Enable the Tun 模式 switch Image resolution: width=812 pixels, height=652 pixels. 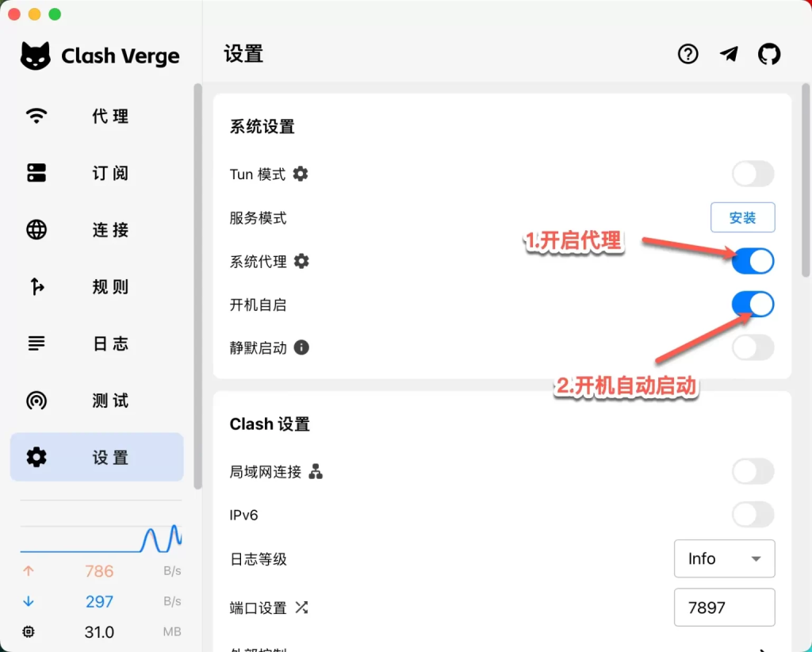coord(752,174)
